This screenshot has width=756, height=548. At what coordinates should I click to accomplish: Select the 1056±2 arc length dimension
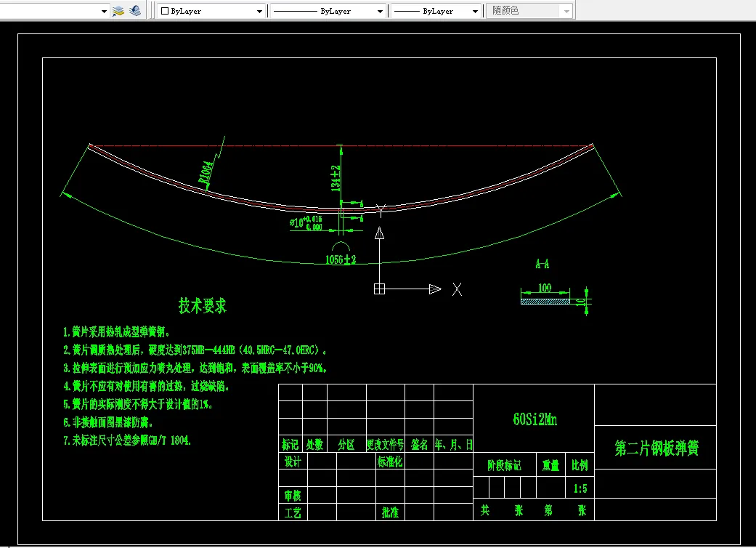pyautogui.click(x=341, y=260)
